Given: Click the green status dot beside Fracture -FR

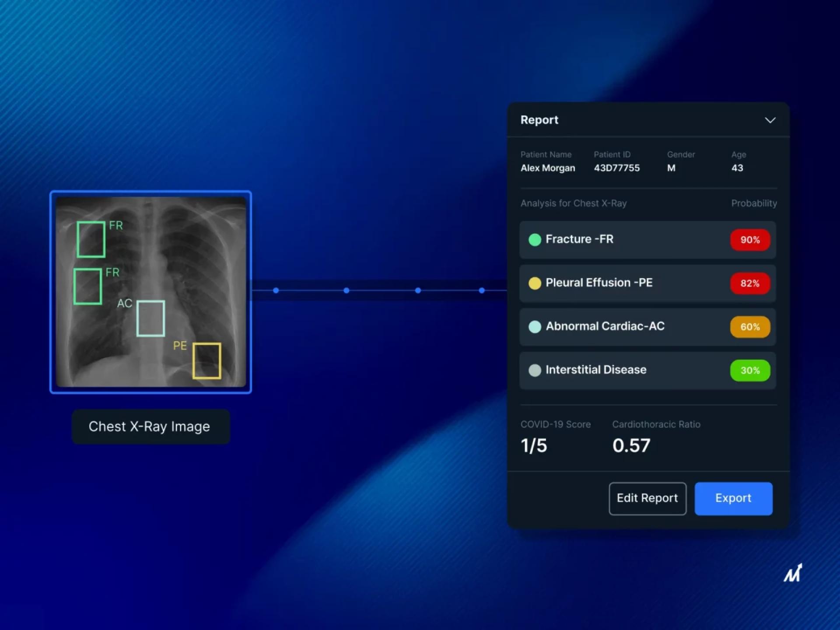Looking at the screenshot, I should [x=535, y=240].
